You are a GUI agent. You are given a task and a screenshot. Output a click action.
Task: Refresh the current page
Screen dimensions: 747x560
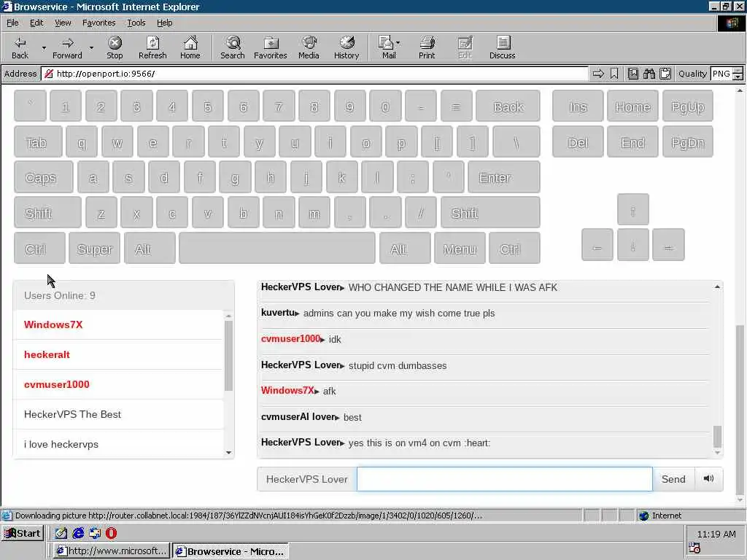(152, 47)
